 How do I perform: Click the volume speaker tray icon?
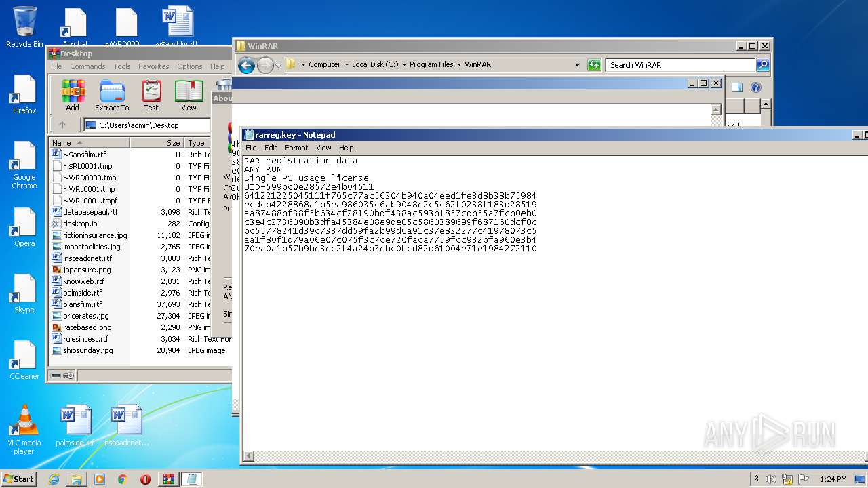(771, 479)
